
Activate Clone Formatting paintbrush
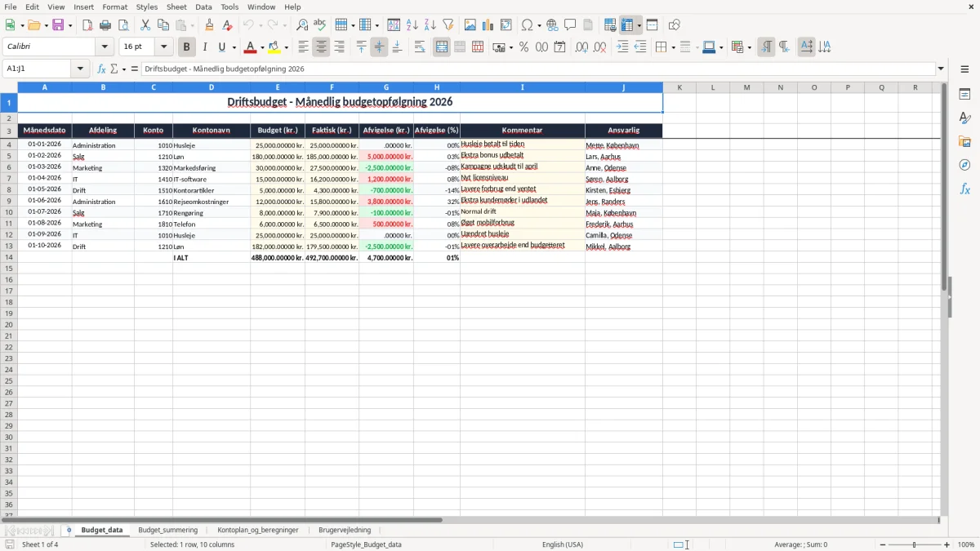tap(210, 25)
